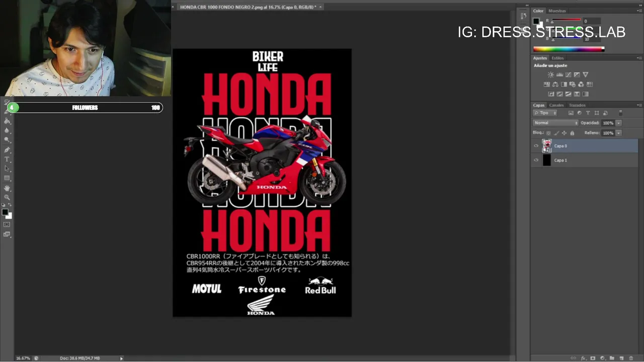
Task: Select the Hand tool
Action: point(7,188)
